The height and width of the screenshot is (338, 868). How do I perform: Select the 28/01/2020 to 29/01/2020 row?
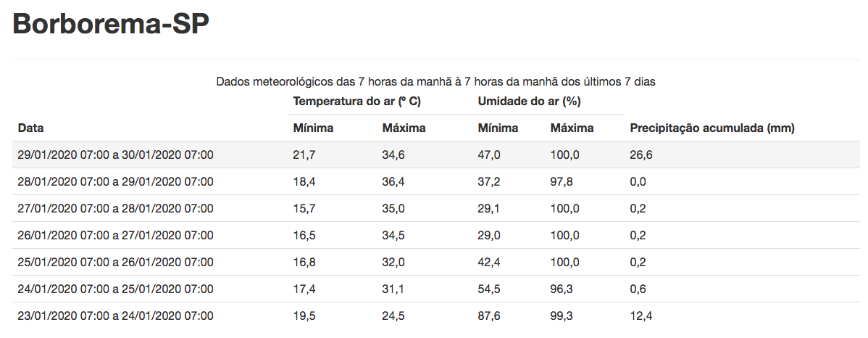pos(116,181)
